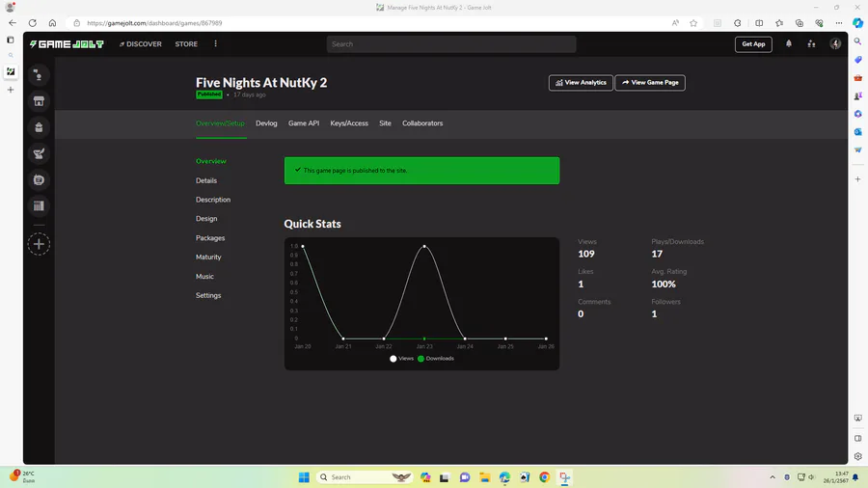Open the Windows Start button

coord(304,477)
